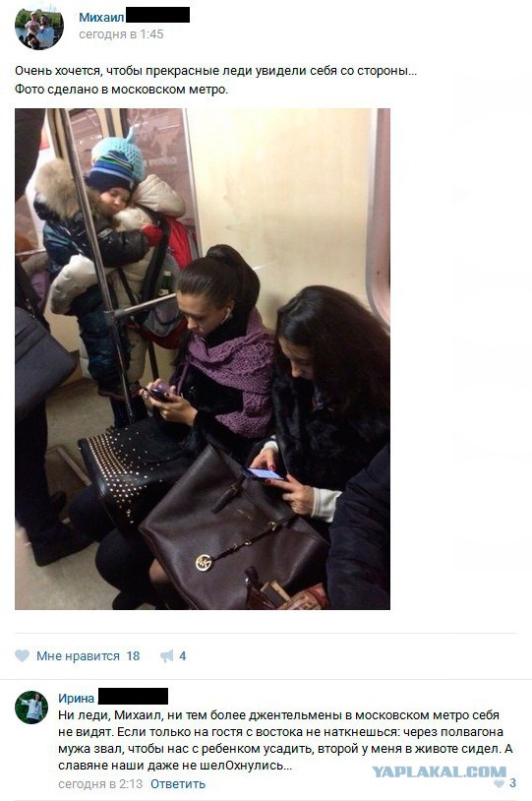Like Ирина's comment with the small heart
Viewport: 532px width, 801px height.
tap(499, 783)
